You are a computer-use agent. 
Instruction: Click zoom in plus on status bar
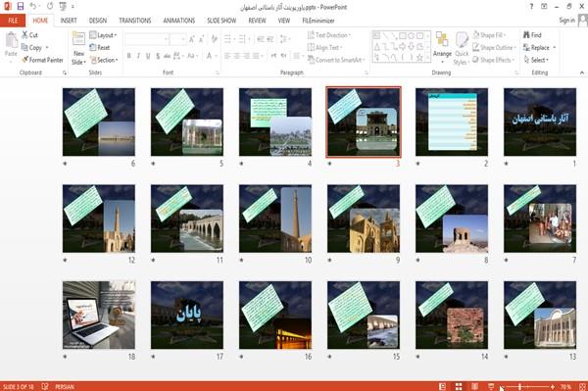[553, 386]
